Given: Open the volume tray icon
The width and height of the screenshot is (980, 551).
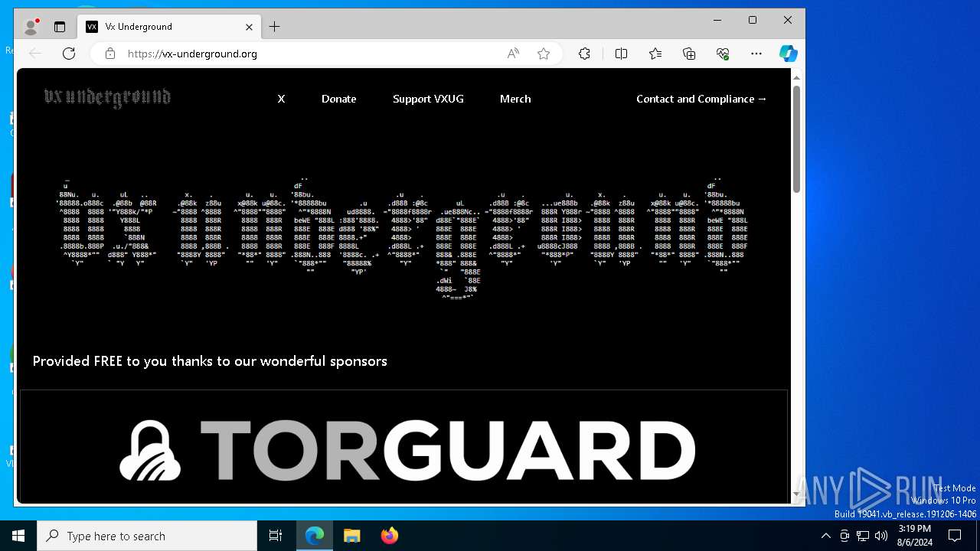Looking at the screenshot, I should pyautogui.click(x=881, y=536).
